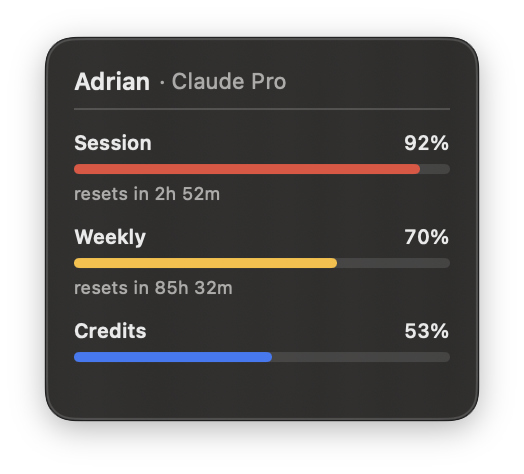Click the yellow Weekly progress bar fill
The width and height of the screenshot is (524, 474).
206,263
